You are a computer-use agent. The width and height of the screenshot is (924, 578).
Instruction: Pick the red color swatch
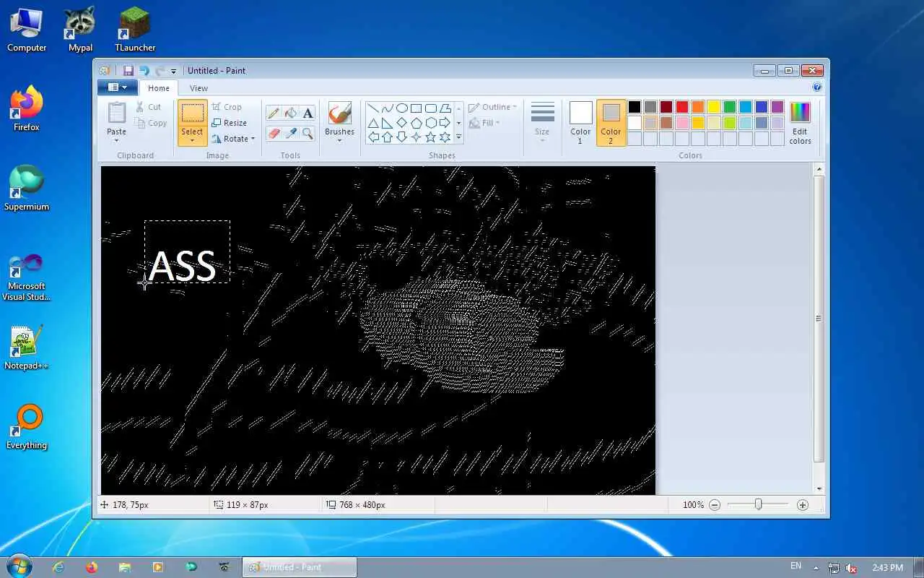681,107
